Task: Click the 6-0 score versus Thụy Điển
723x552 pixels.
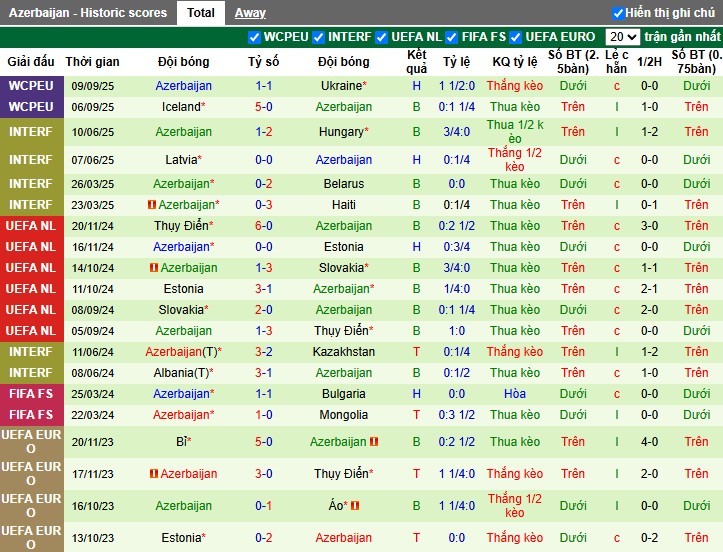Action: coord(263,226)
